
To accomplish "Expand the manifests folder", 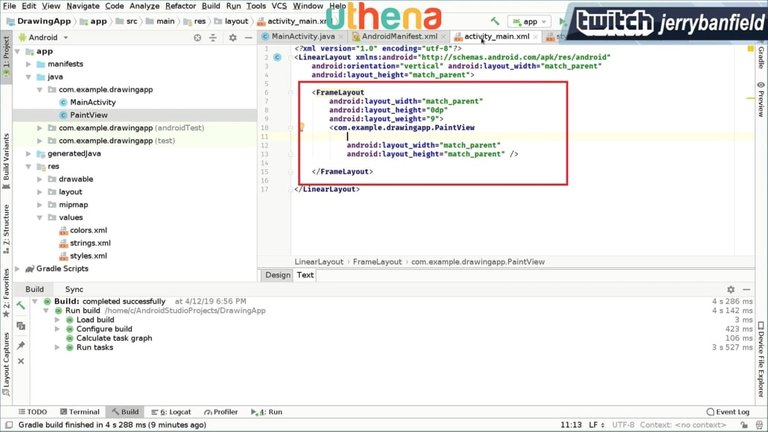I will pos(28,63).
